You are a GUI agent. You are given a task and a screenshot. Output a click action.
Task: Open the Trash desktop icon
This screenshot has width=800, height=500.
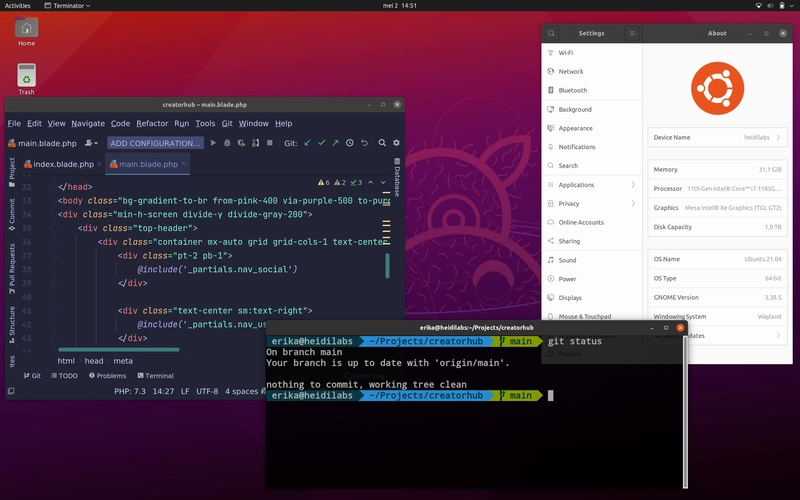27,79
